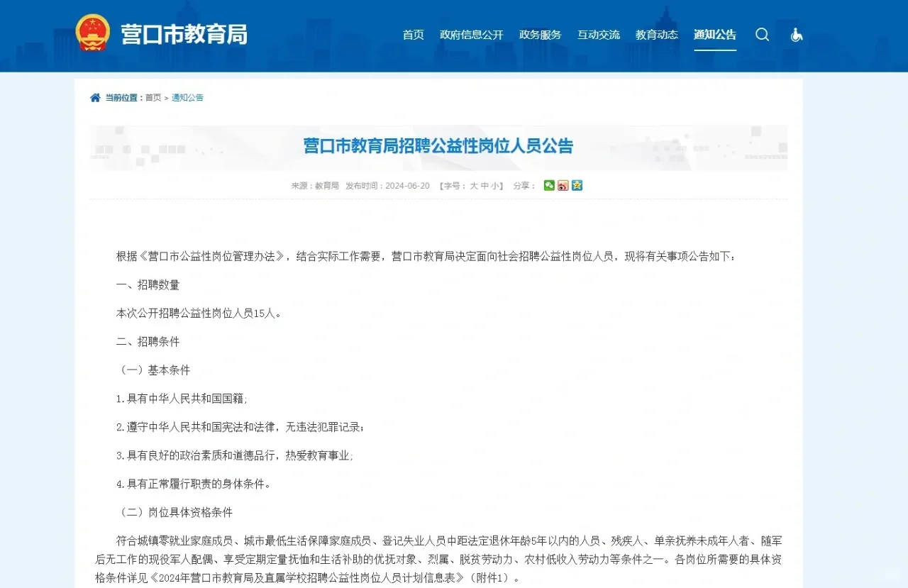Click the line 2.遵守中华人民共和国宪法和法律
The height and width of the screenshot is (588, 908).
[x=240, y=427]
